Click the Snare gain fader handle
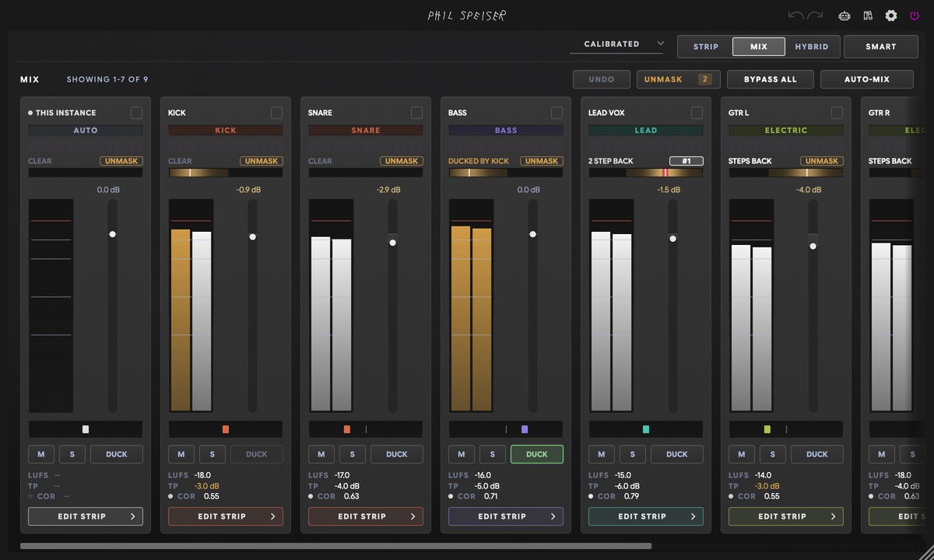The height and width of the screenshot is (560, 934). point(392,243)
